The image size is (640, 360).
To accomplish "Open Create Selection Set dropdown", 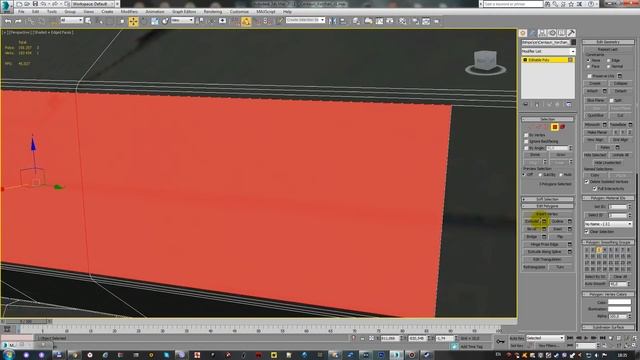I will point(305,20).
